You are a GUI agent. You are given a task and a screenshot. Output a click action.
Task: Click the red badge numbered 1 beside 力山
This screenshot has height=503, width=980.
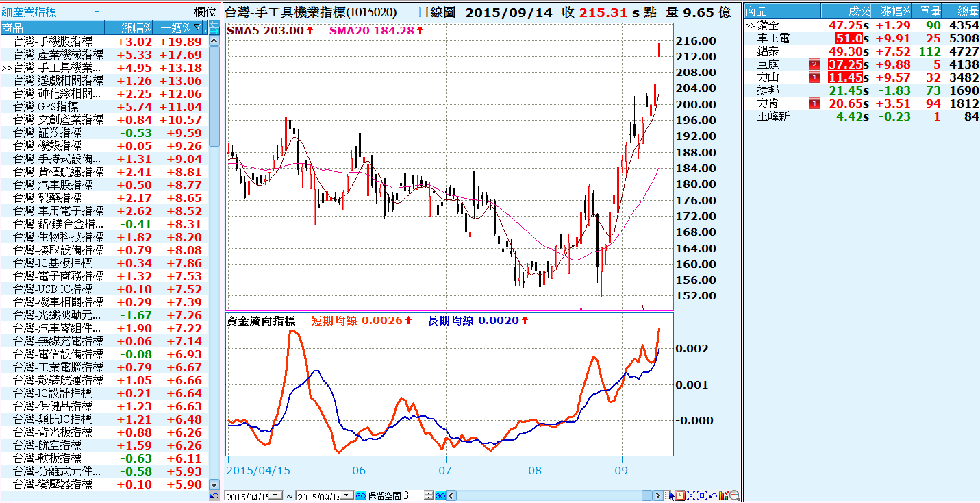click(815, 77)
